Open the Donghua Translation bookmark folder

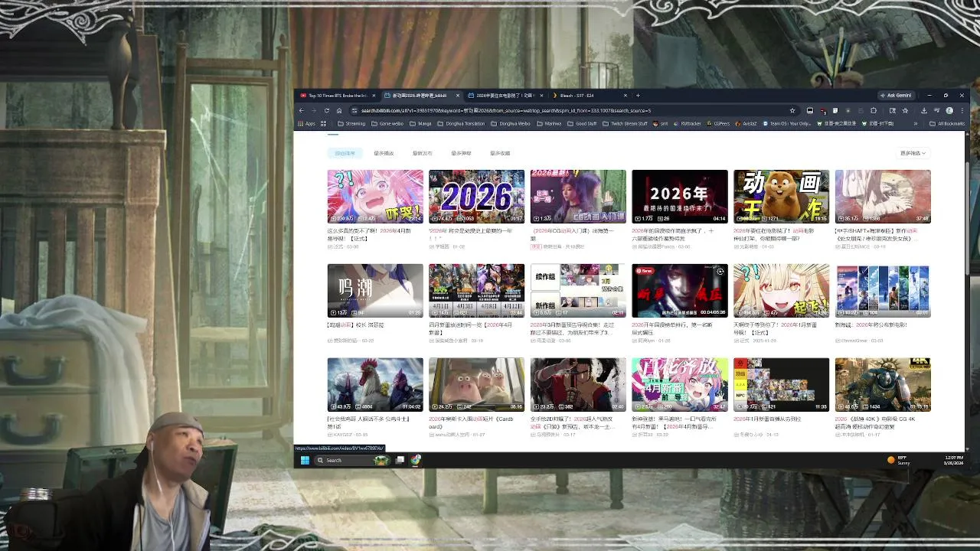(462, 123)
